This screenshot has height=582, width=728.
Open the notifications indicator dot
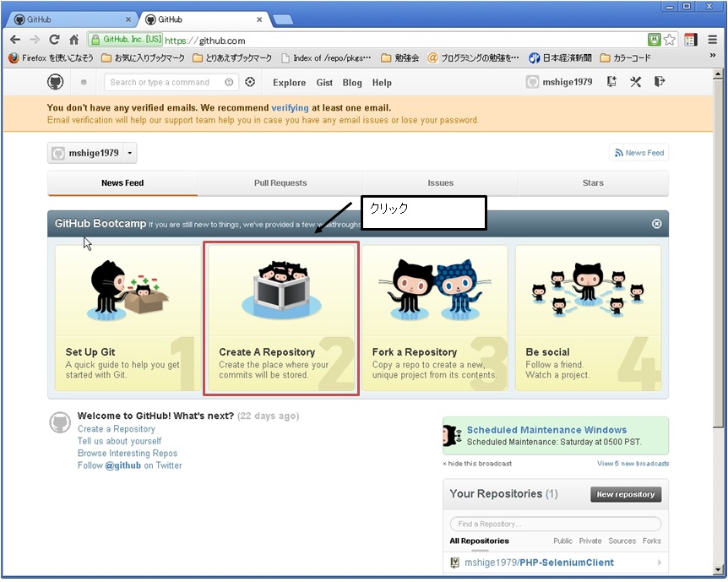point(84,82)
